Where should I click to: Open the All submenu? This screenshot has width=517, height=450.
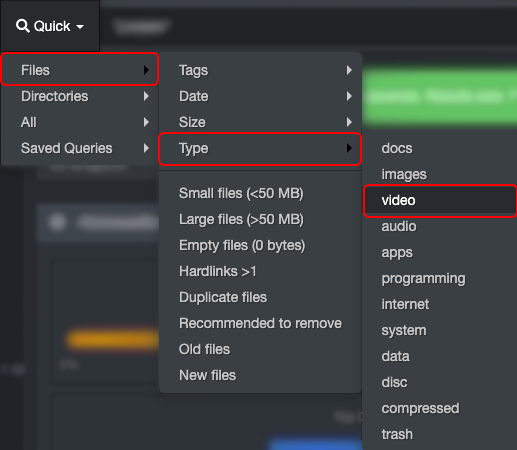pyautogui.click(x=80, y=122)
